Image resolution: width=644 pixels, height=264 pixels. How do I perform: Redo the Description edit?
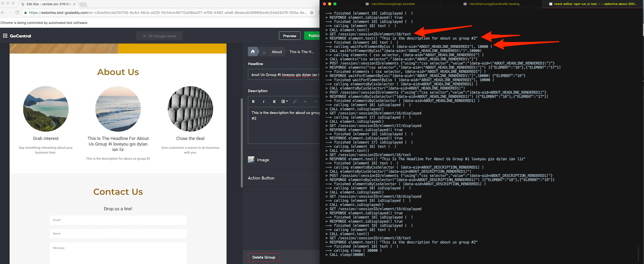[x=315, y=101]
